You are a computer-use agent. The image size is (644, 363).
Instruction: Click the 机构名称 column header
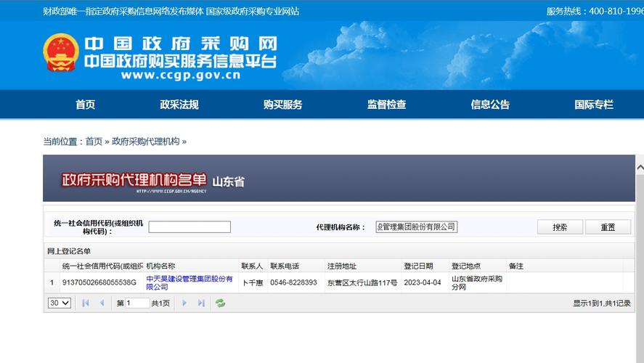(x=160, y=266)
